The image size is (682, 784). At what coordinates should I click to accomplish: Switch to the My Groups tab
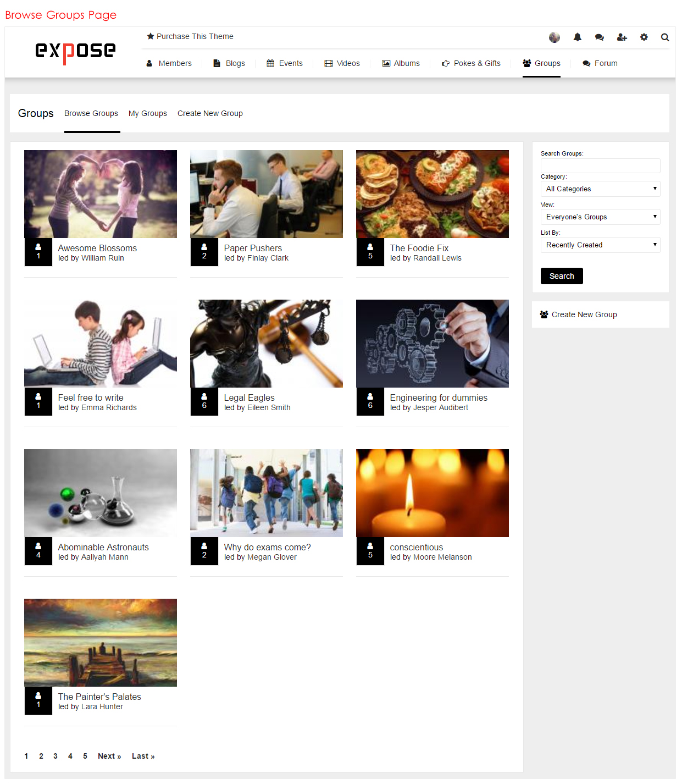point(147,113)
